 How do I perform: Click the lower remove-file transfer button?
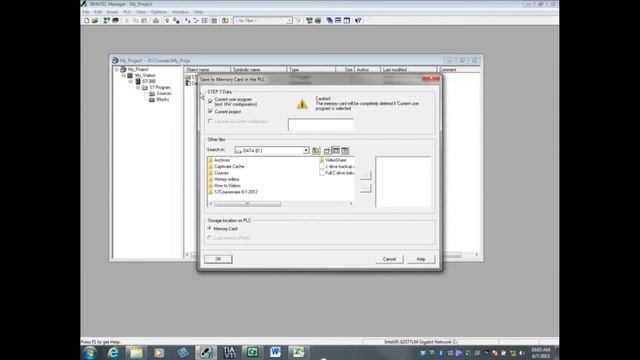366,188
